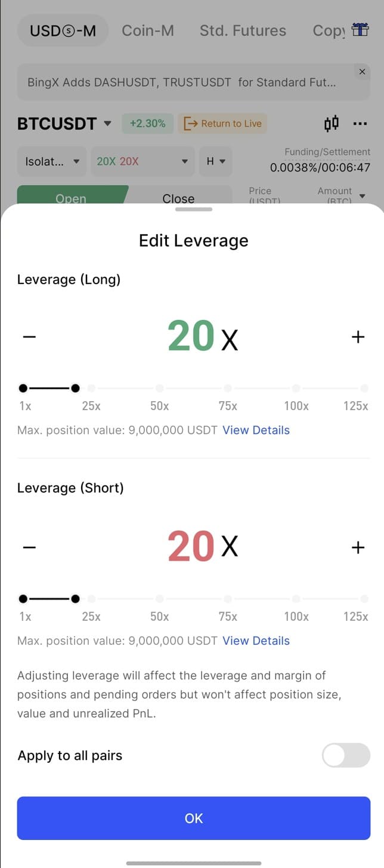
Task: Switch to the Std. Futures tab
Action: pos(243,30)
